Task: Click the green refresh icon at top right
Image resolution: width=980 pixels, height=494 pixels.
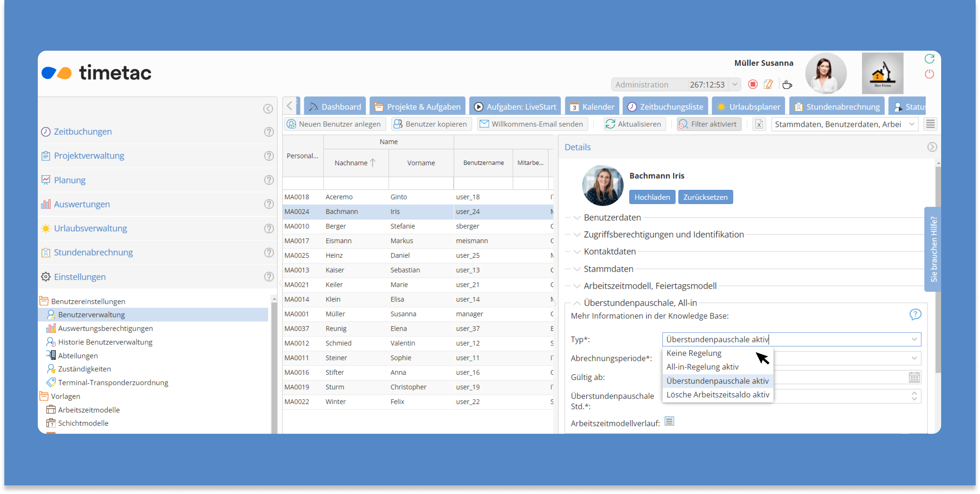Action: 929,59
